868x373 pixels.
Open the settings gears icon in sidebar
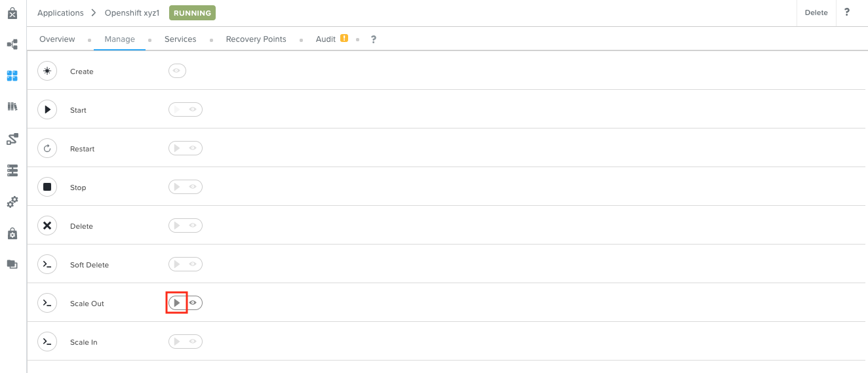[12, 202]
